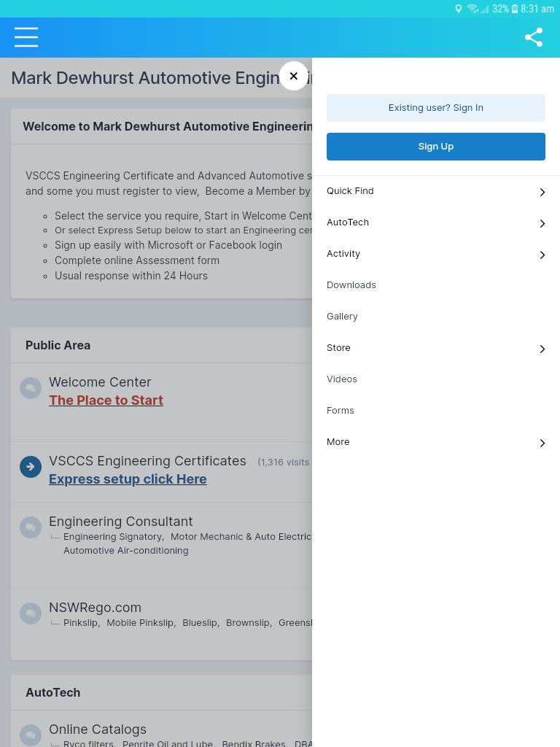Screen dimensions: 560x747
Task: Open Engineering Signatory subforum link
Action: pos(113,537)
